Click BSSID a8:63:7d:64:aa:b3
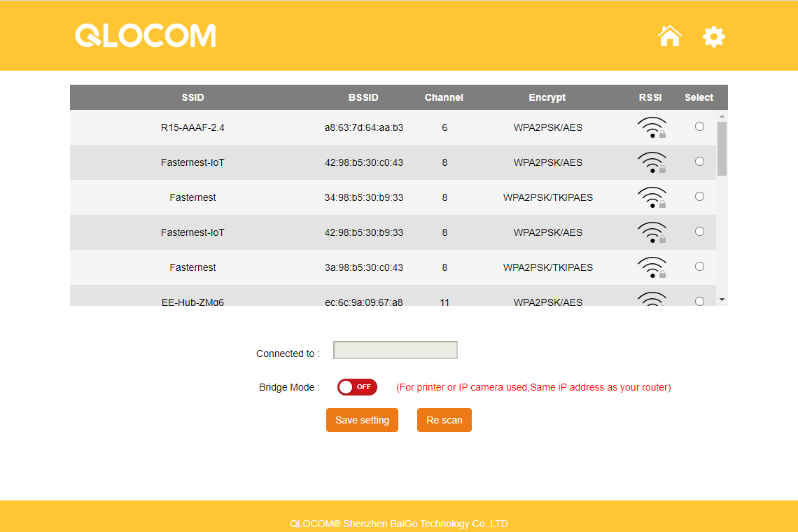 pos(364,127)
